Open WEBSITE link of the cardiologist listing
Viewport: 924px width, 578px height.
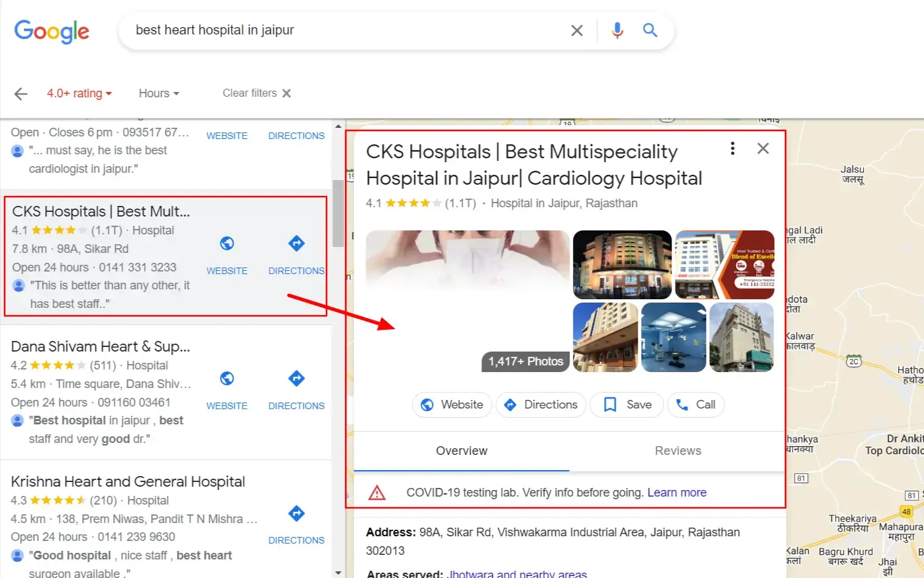click(x=227, y=136)
